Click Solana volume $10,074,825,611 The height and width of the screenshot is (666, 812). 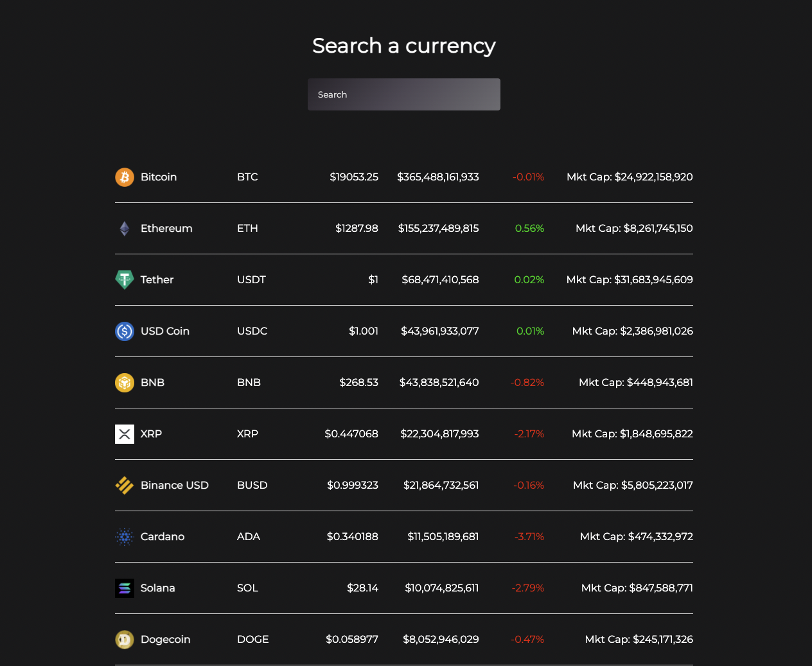[x=442, y=588]
